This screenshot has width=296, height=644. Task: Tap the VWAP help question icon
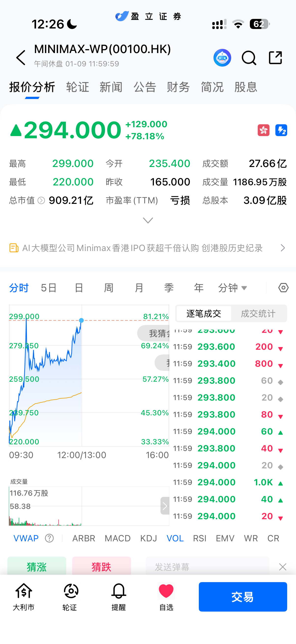tap(50, 538)
